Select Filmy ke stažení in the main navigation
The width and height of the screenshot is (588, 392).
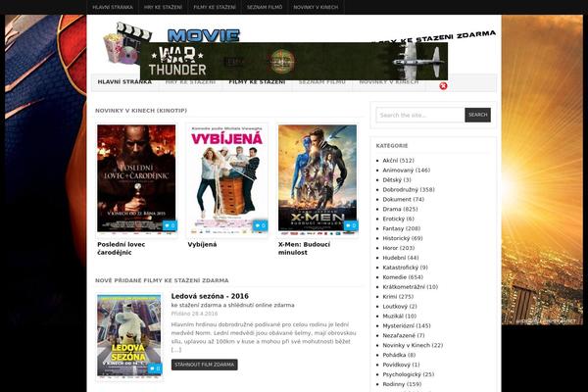click(x=257, y=82)
